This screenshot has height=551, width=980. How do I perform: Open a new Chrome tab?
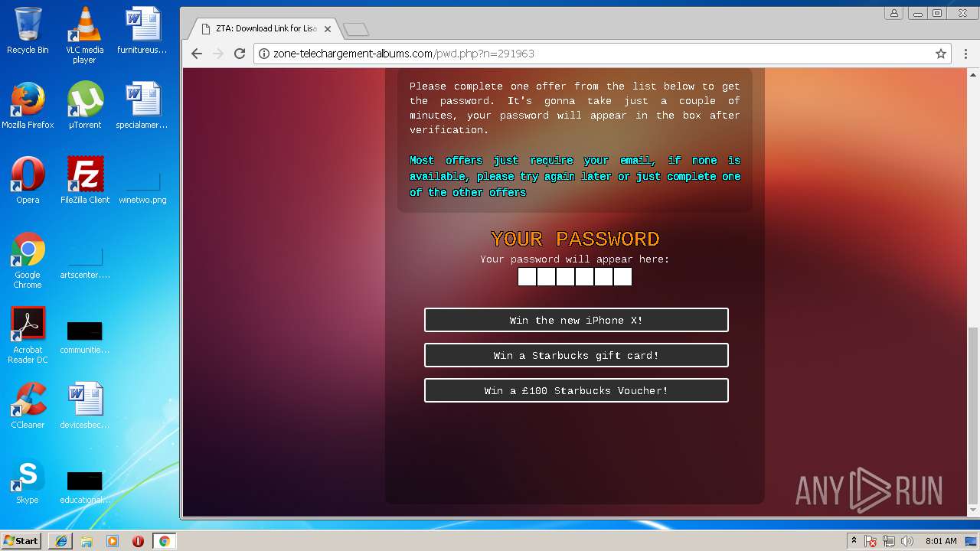[x=356, y=29]
